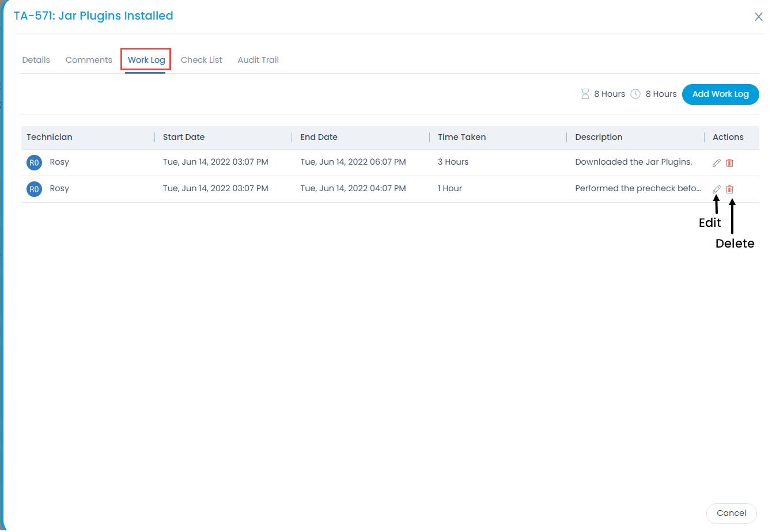Image resolution: width=772 pixels, height=532 pixels.
Task: Click the Cancel button
Action: (x=732, y=513)
